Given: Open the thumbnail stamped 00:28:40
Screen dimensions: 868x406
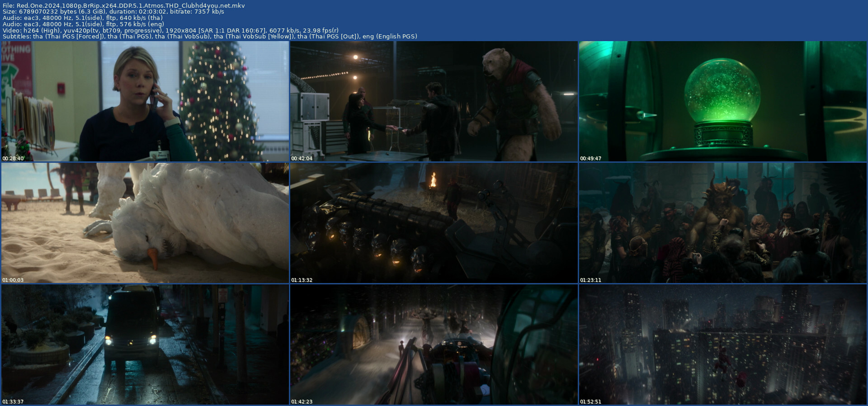Looking at the screenshot, I should point(145,101).
